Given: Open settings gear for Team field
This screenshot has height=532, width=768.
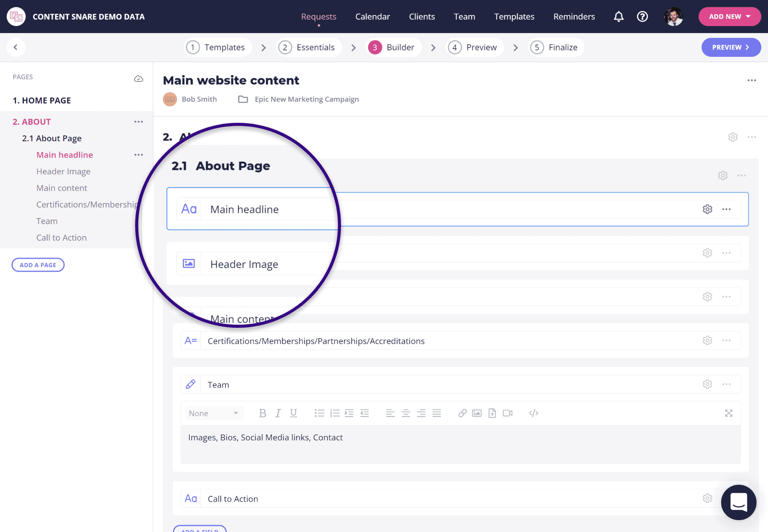Looking at the screenshot, I should coord(707,384).
